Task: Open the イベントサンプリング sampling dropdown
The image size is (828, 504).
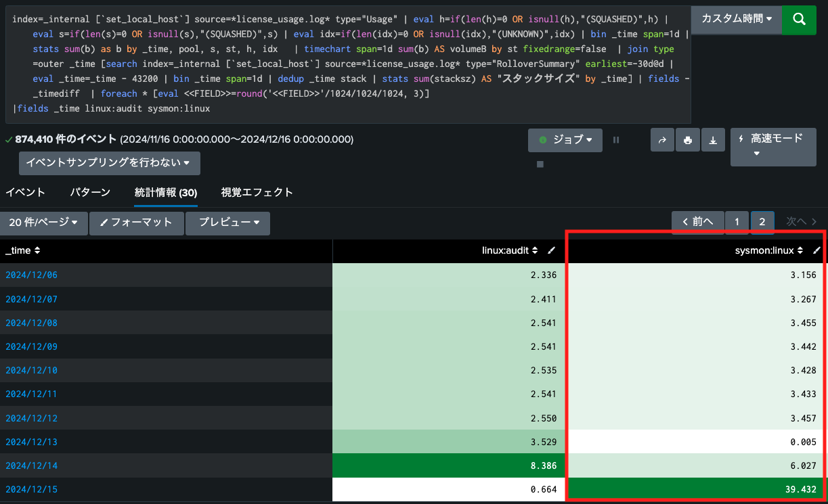Action: (109, 163)
